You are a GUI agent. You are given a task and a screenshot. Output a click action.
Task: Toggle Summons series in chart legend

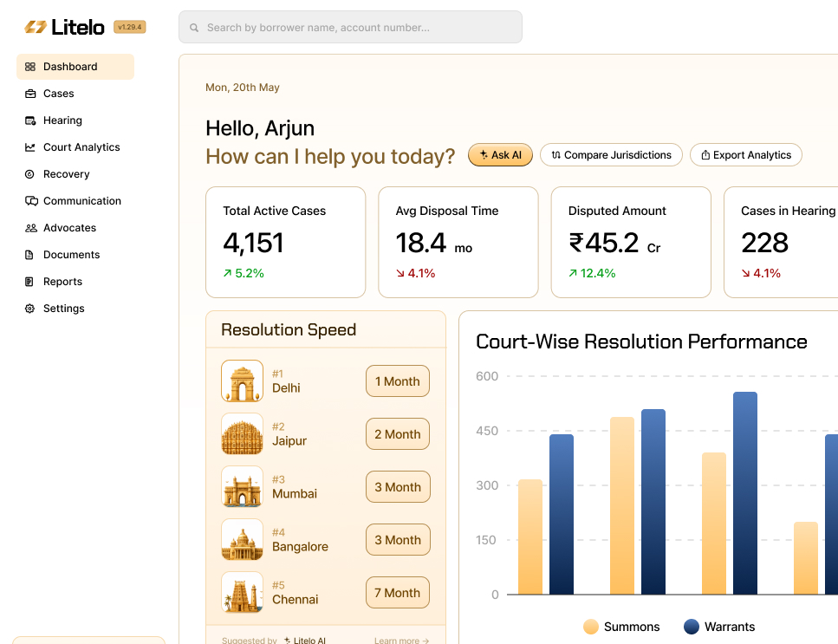[621, 627]
